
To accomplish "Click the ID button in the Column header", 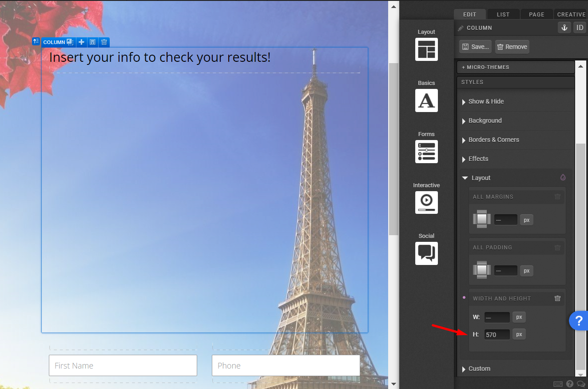I will pos(580,28).
